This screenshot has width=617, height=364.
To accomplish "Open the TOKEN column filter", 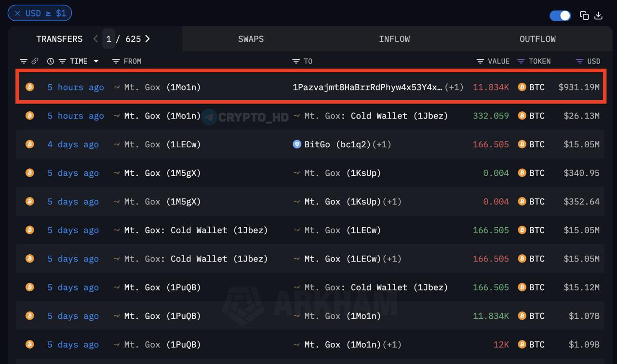I will (521, 61).
